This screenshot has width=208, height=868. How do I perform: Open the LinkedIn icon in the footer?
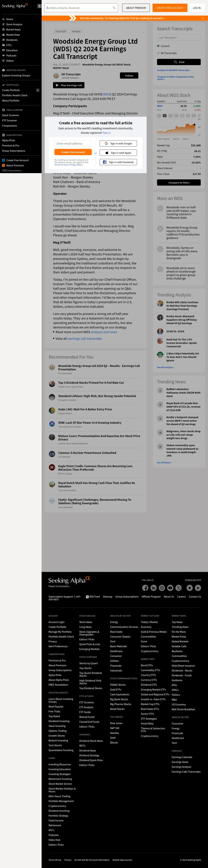pyautogui.click(x=153, y=588)
